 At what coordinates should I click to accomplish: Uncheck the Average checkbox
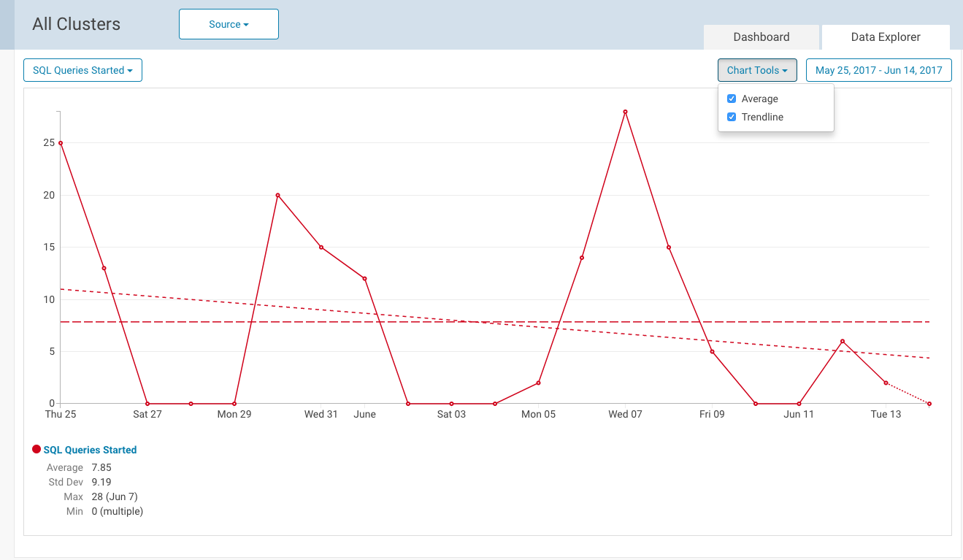[732, 99]
